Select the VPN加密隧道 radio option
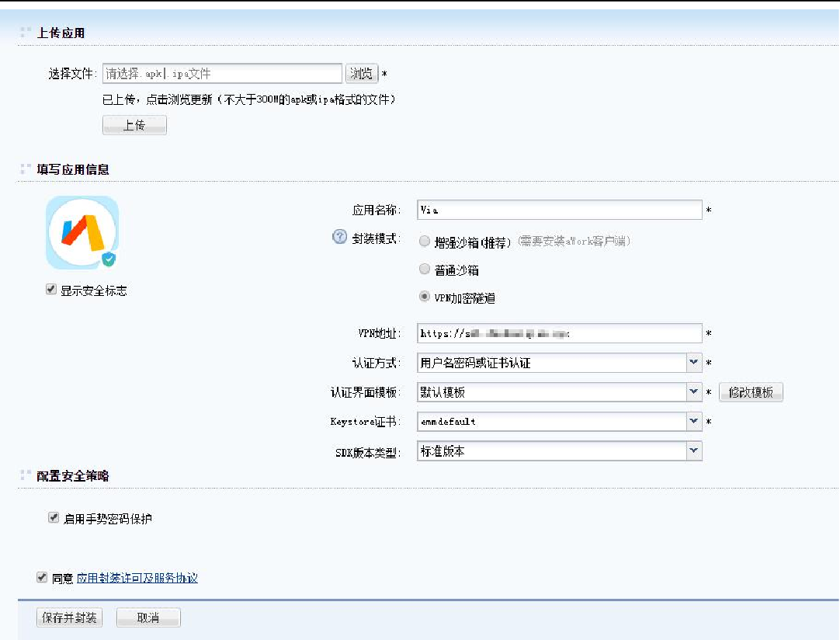 click(425, 297)
